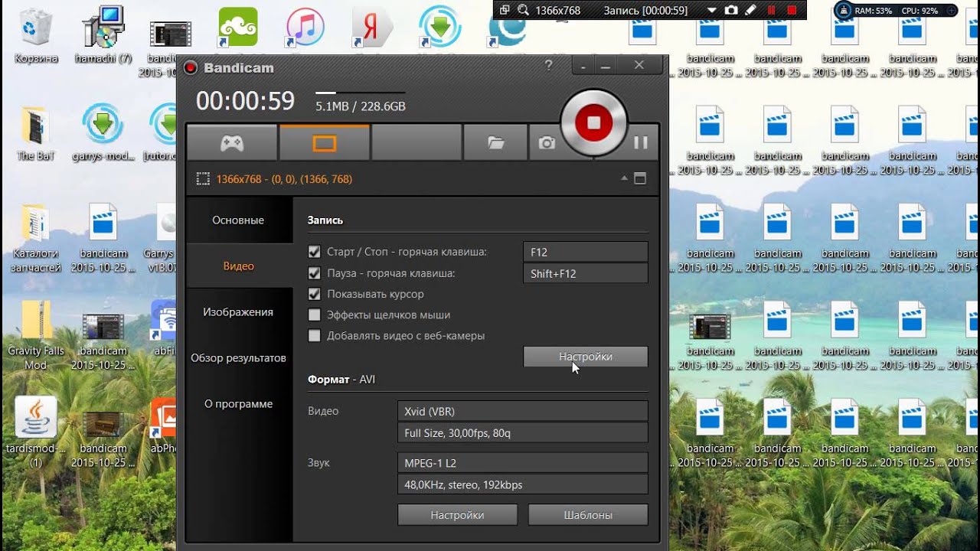
Task: Click Full Size, 30,00fps, 80q value
Action: point(523,433)
